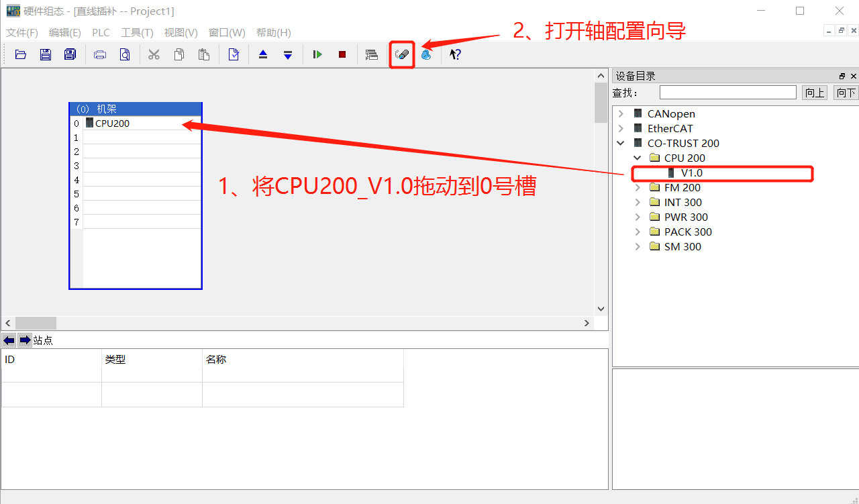Click the 向上 search button
Viewport: 859px width, 504px height.
(815, 93)
